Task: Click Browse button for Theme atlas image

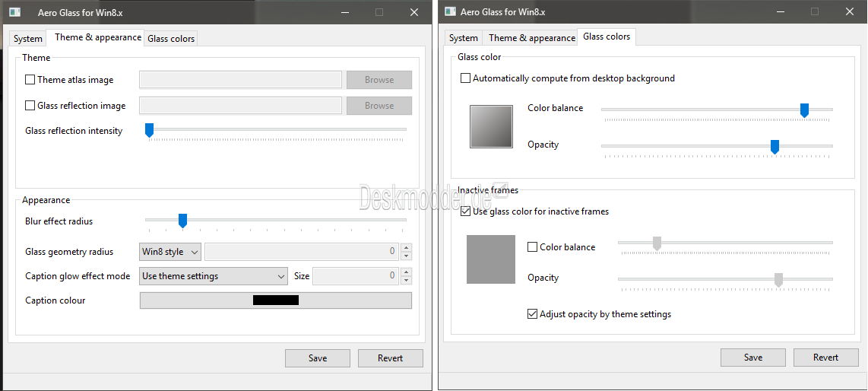Action: coord(379,80)
